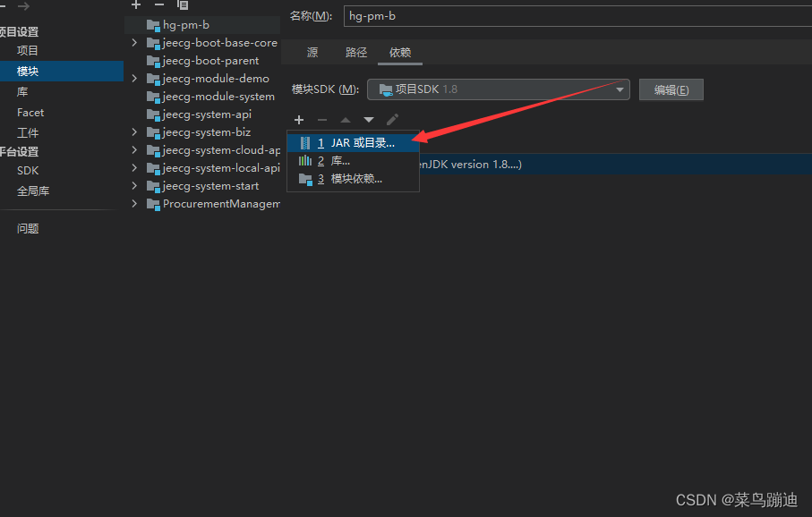Expand the jeecg-system-start module
Screen dimensions: 812x517
134,186
